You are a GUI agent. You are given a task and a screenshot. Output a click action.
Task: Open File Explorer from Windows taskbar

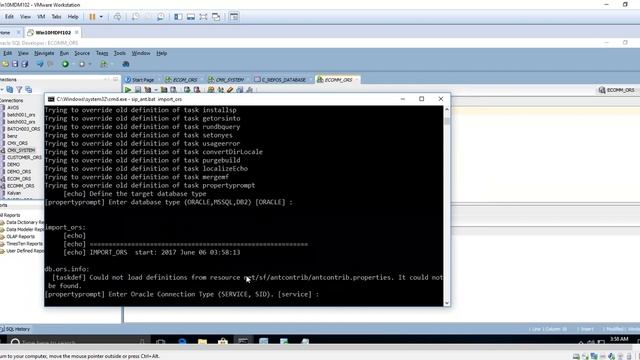tap(202, 341)
